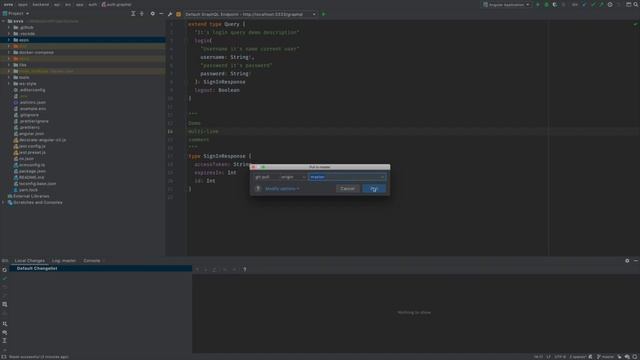Click the help icon in Pull dialog
Image resolution: width=640 pixels, height=360 pixels.
click(x=258, y=189)
